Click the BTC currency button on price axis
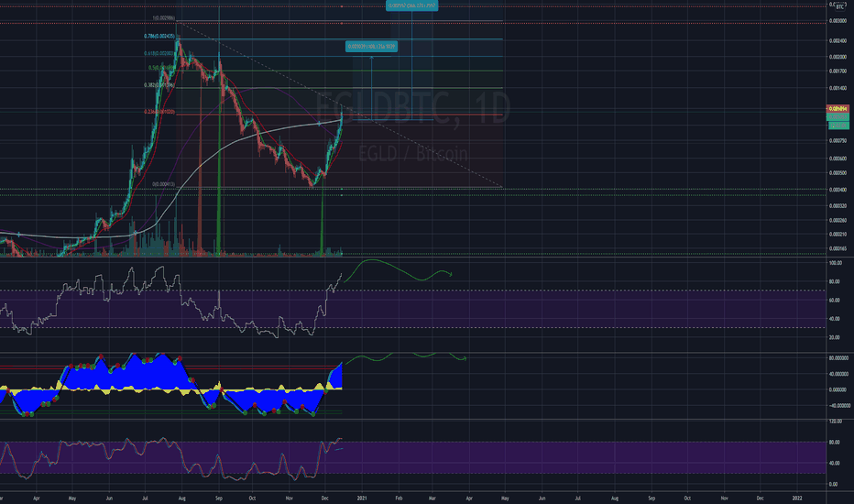854x504 pixels. tap(839, 6)
